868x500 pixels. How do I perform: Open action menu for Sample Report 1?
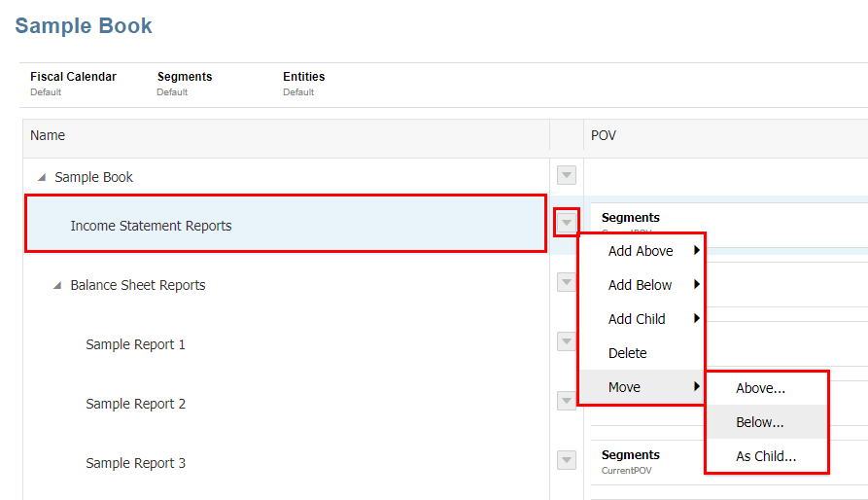pos(566,341)
